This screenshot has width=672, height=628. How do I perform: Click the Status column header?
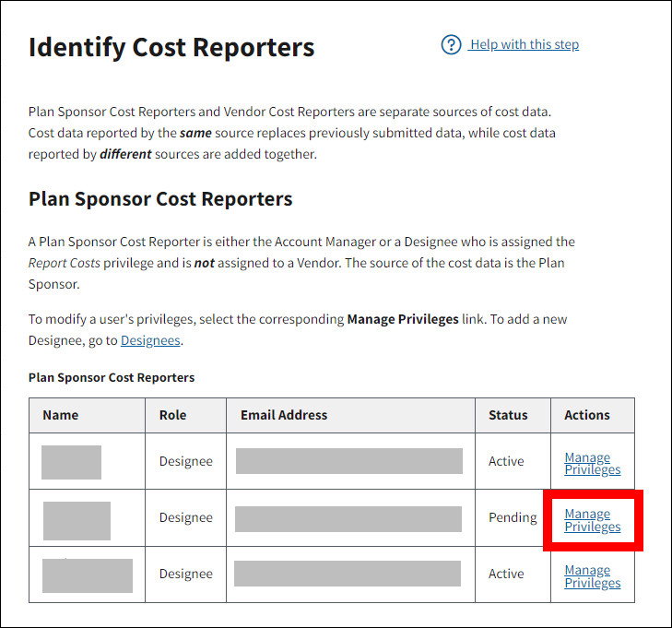point(508,415)
